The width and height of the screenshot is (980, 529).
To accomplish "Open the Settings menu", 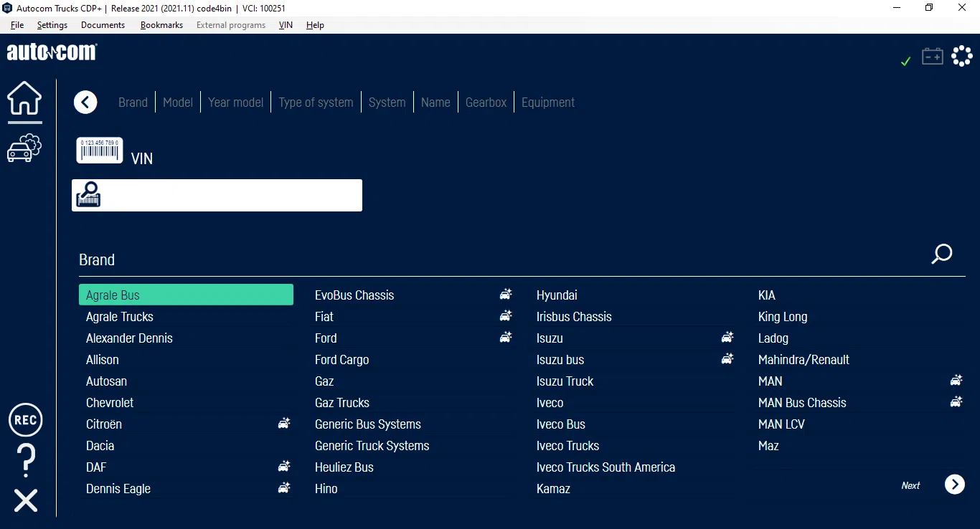I will [52, 25].
